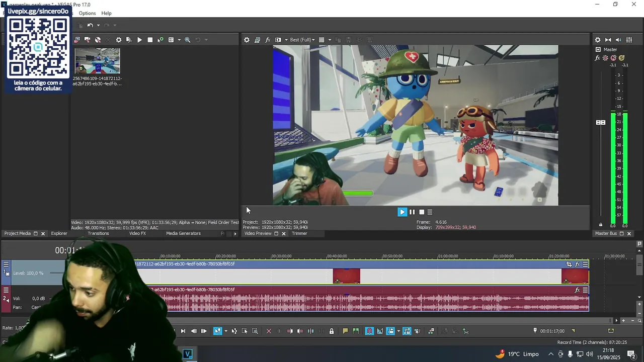Open the Help menu

point(106,13)
